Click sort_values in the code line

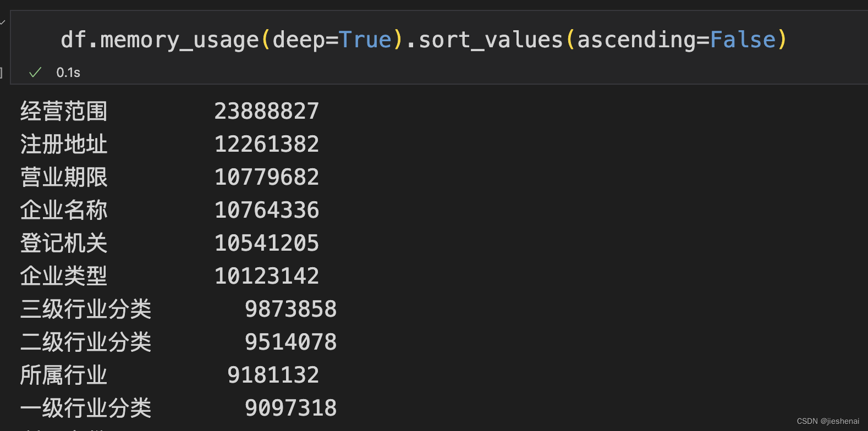point(491,40)
